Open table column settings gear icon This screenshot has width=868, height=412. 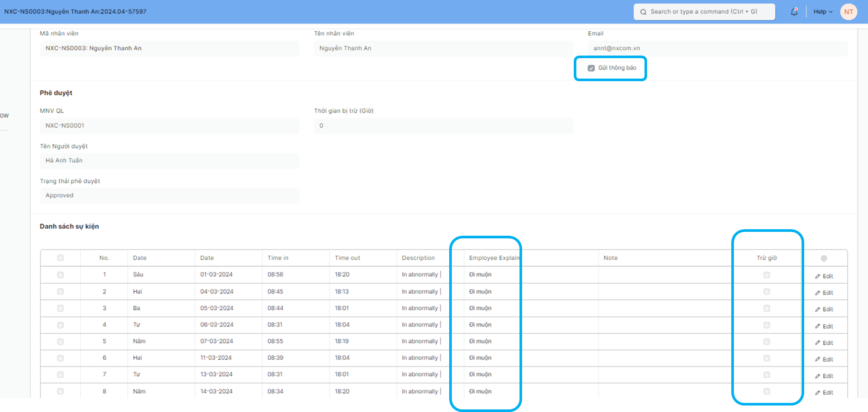coord(824,258)
